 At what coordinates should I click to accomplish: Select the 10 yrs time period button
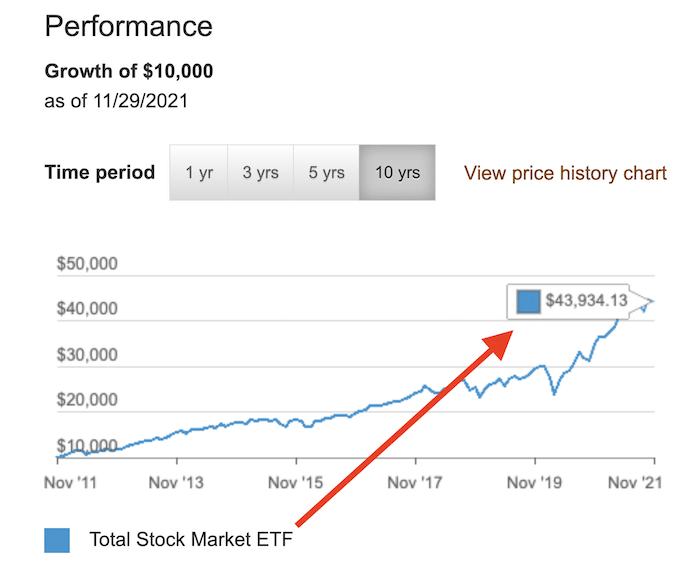click(397, 172)
